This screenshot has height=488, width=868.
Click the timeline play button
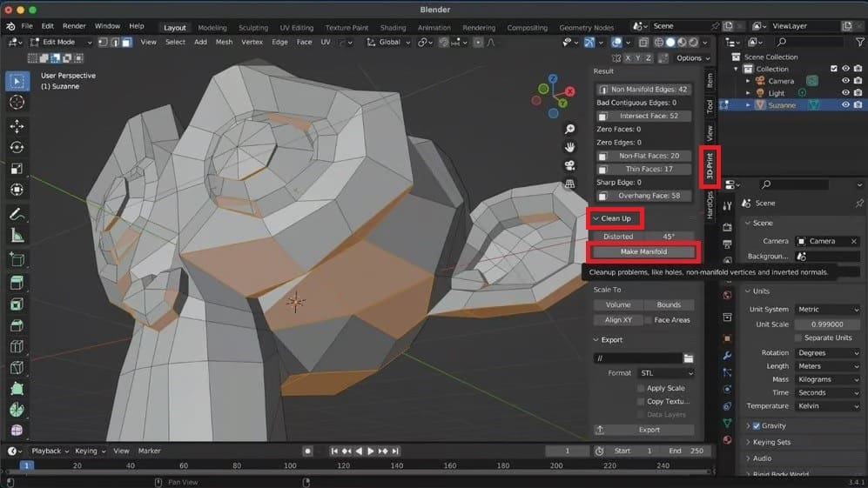[x=371, y=451]
